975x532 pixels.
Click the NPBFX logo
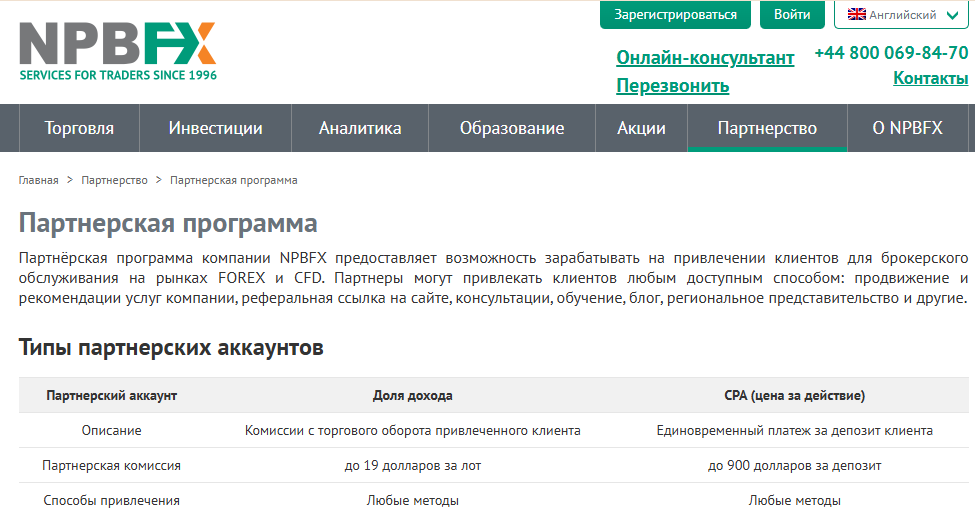pos(118,50)
